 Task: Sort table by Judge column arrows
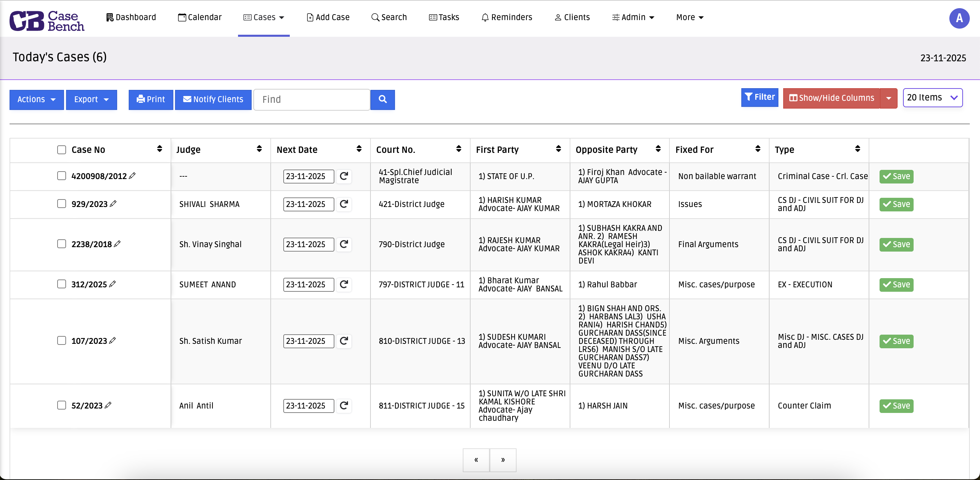[x=259, y=149]
